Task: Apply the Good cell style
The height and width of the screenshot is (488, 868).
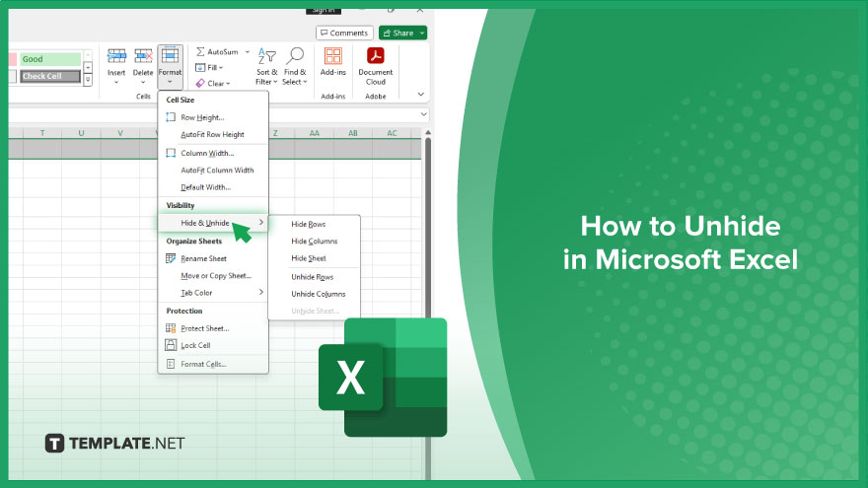Action: [50, 59]
